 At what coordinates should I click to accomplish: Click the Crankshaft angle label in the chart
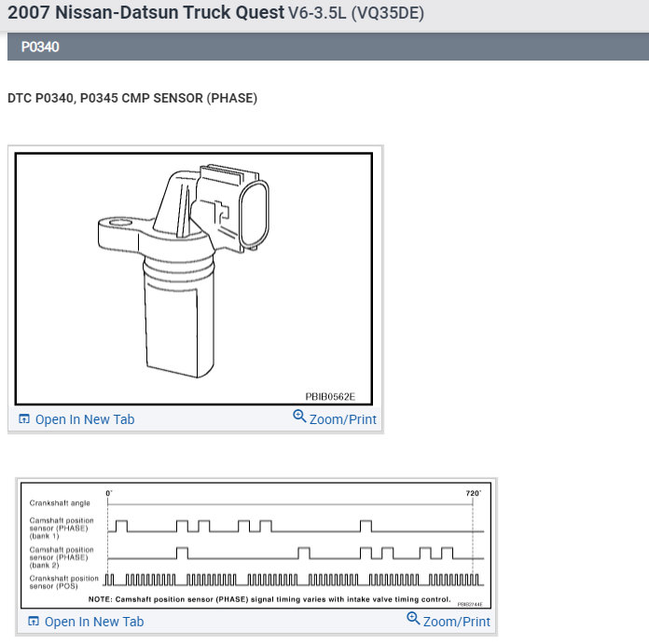(x=60, y=503)
